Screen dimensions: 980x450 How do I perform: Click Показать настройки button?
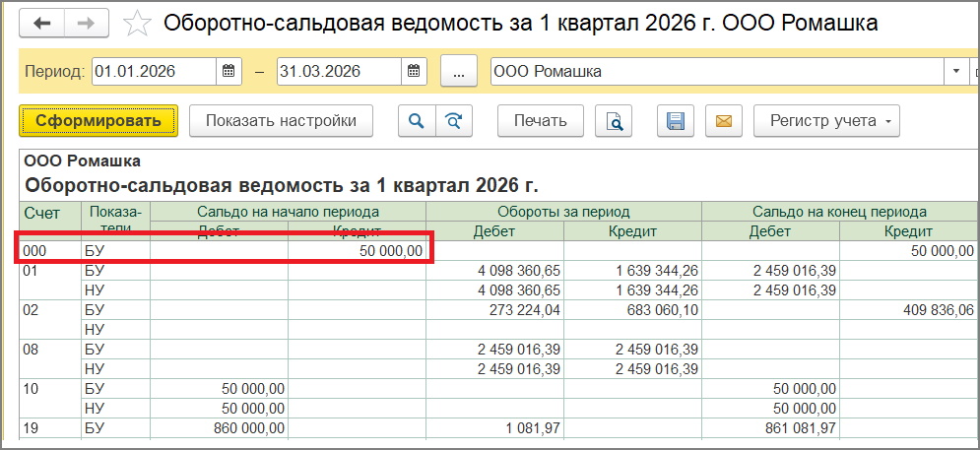pyautogui.click(x=281, y=121)
